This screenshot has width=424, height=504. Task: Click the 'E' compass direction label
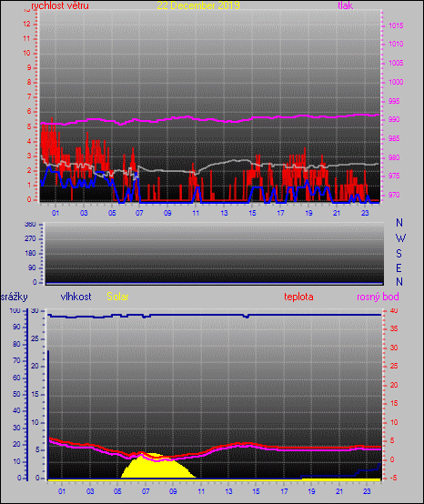pyautogui.click(x=399, y=268)
